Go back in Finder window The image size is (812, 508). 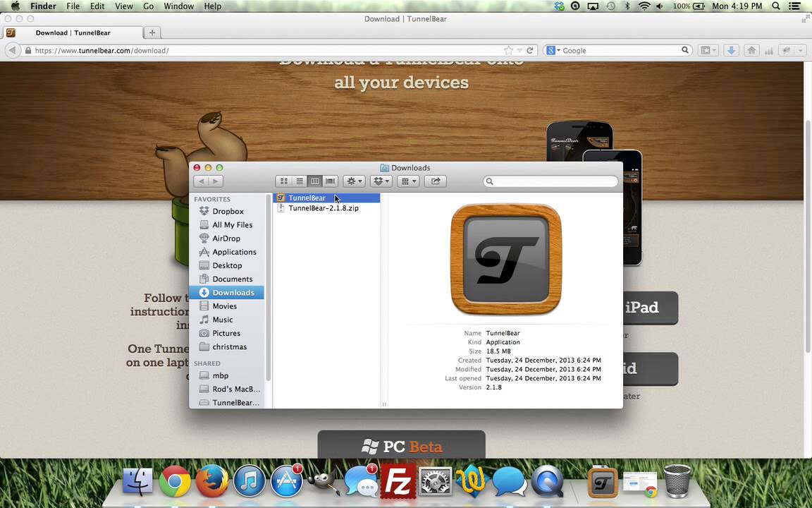[x=201, y=181]
